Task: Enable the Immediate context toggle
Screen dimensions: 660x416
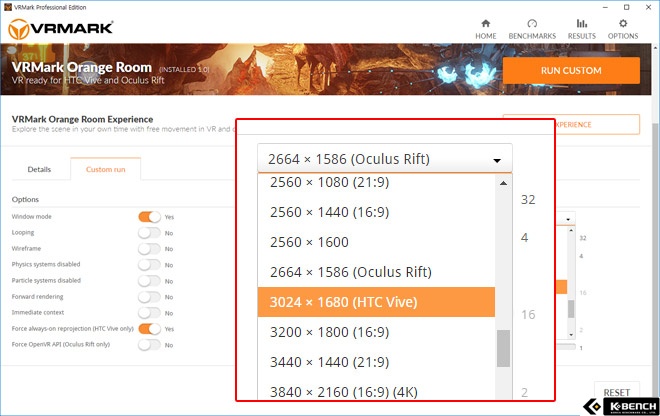Action: 149,313
